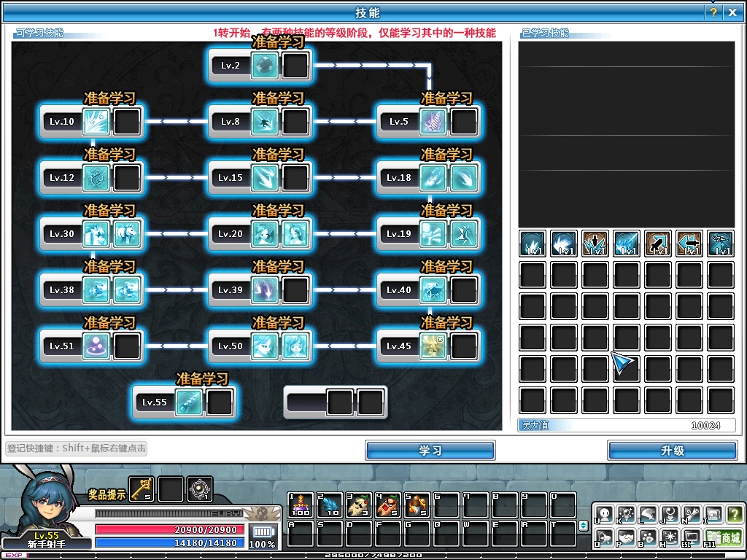Open the L shortcut menu icon
The image size is (747, 560).
[x=648, y=514]
